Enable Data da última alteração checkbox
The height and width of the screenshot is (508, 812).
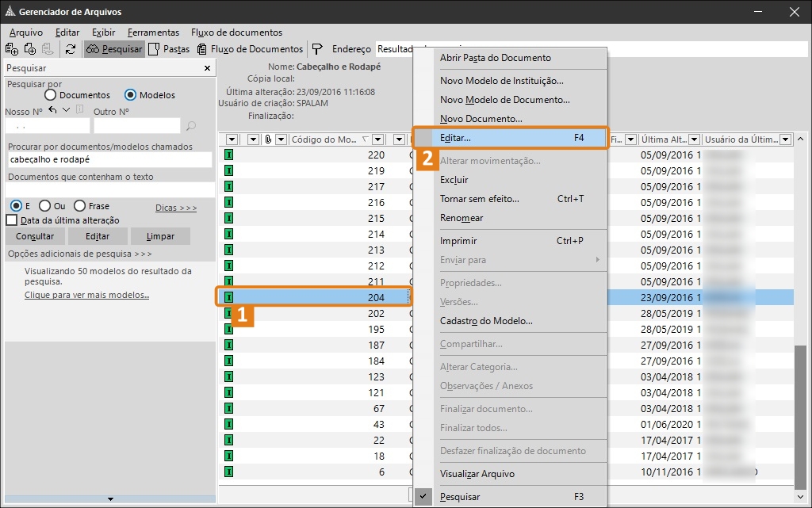click(12, 220)
